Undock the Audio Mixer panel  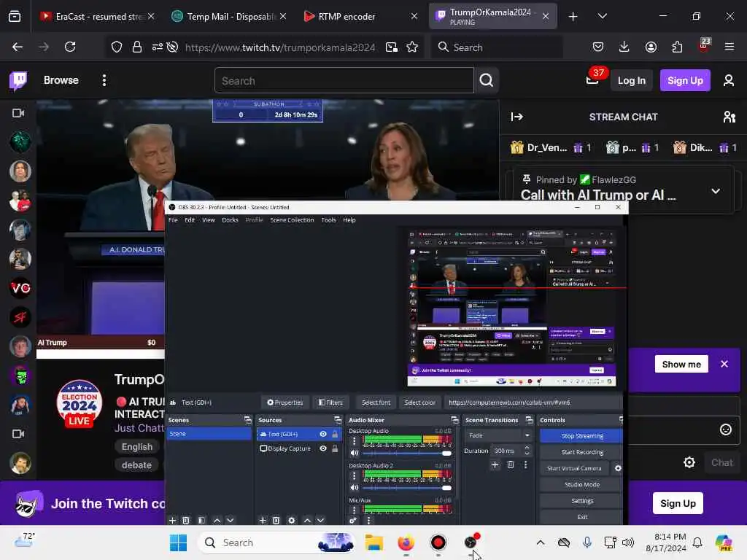(x=454, y=420)
